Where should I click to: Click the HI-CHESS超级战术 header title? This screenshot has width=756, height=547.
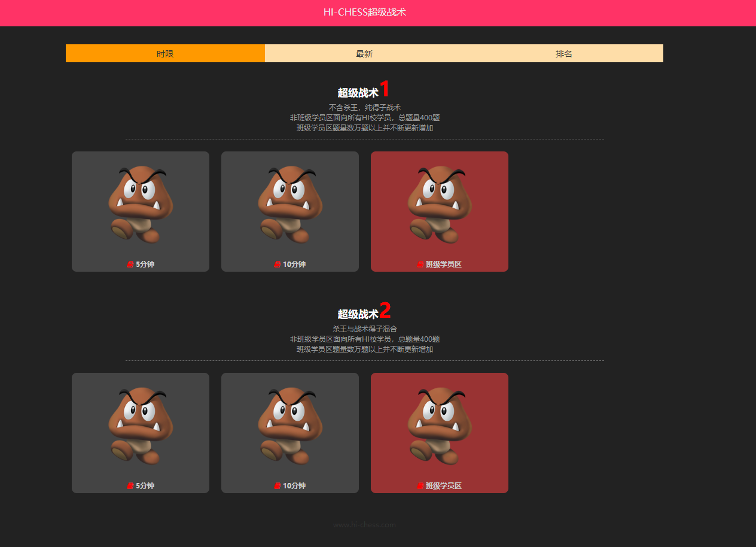365,12
